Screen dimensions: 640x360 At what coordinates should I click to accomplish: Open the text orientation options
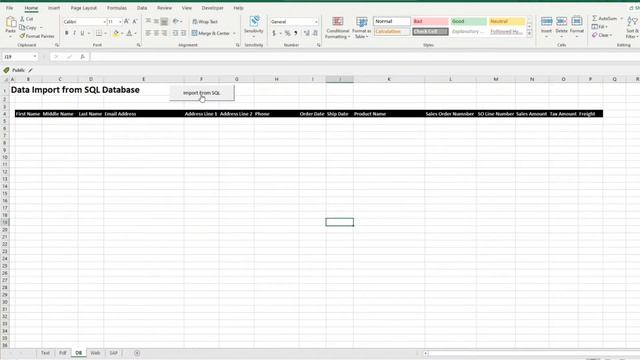(x=176, y=22)
